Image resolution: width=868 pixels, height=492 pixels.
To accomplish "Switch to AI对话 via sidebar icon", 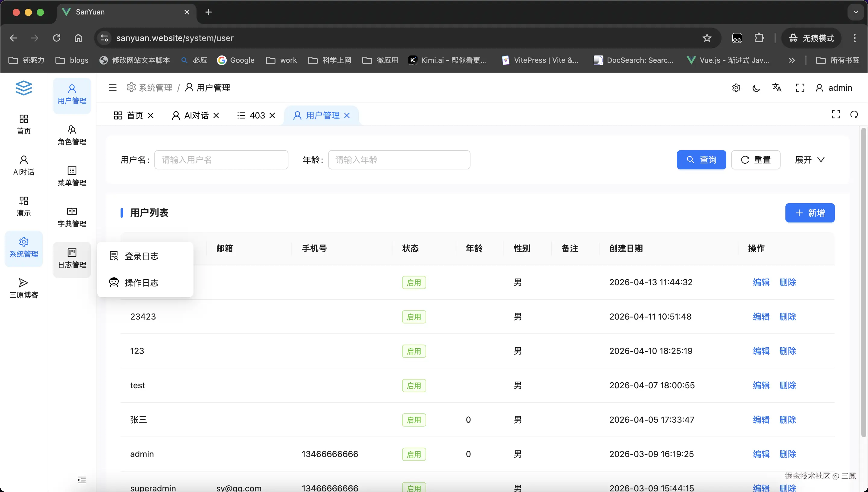I will (23, 165).
